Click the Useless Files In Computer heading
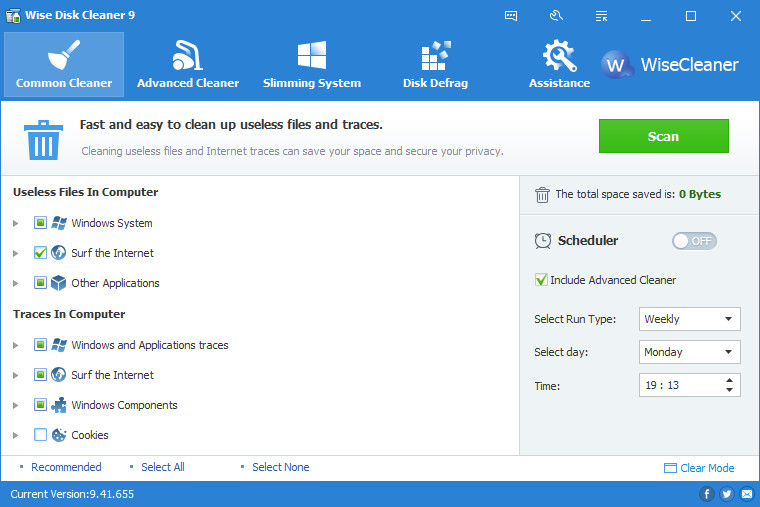The width and height of the screenshot is (760, 507). pyautogui.click(x=85, y=192)
